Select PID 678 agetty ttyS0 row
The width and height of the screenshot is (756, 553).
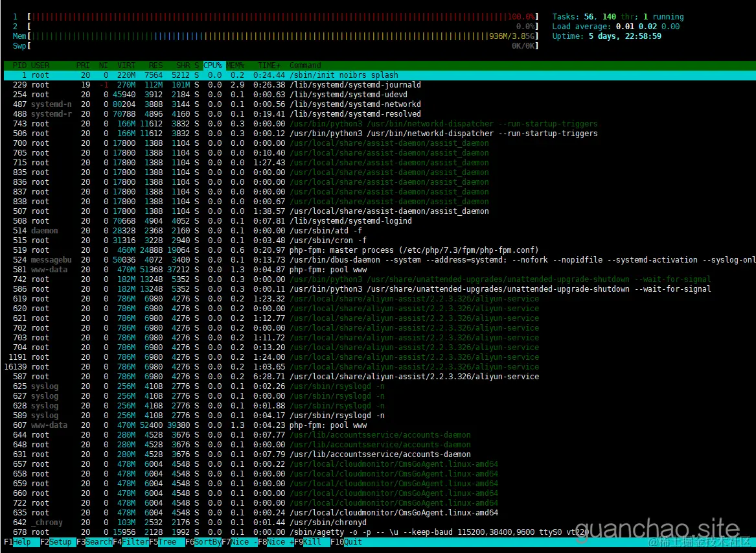point(380,532)
